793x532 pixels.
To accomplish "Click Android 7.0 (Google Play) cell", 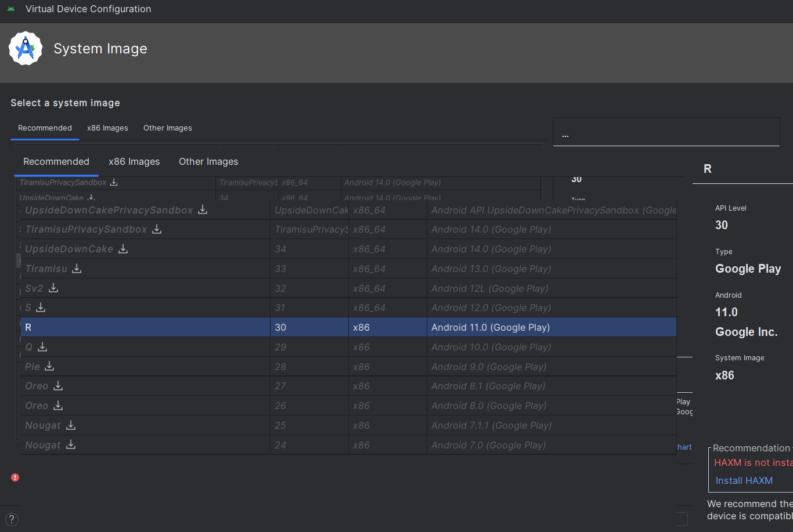I will click(x=552, y=445).
